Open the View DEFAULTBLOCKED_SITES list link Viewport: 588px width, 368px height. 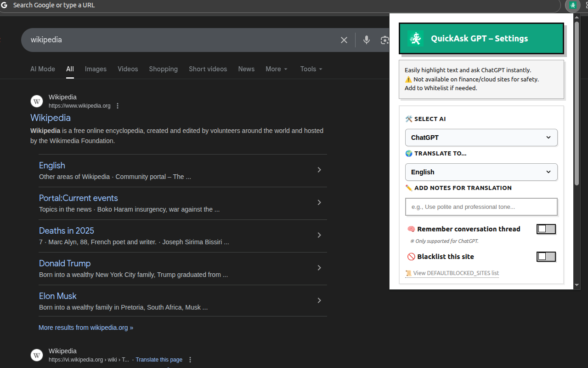[456, 273]
